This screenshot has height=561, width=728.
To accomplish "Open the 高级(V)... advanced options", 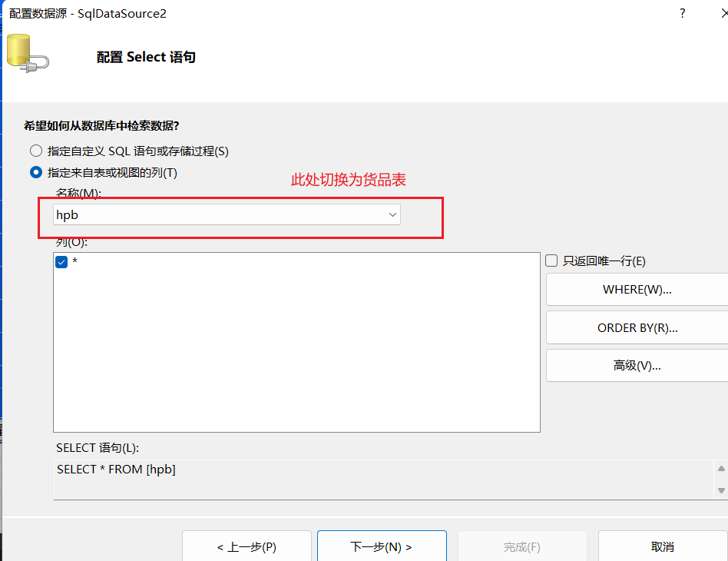I will pyautogui.click(x=637, y=366).
